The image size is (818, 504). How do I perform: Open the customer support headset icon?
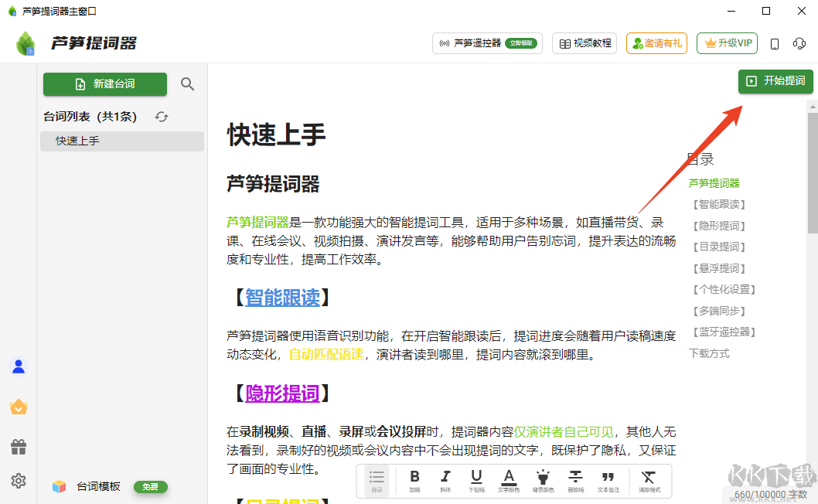[799, 44]
